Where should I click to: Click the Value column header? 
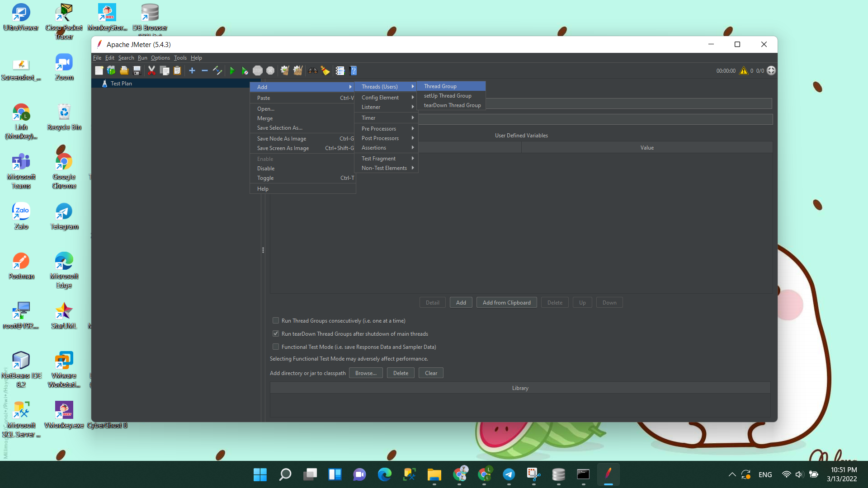pos(646,147)
